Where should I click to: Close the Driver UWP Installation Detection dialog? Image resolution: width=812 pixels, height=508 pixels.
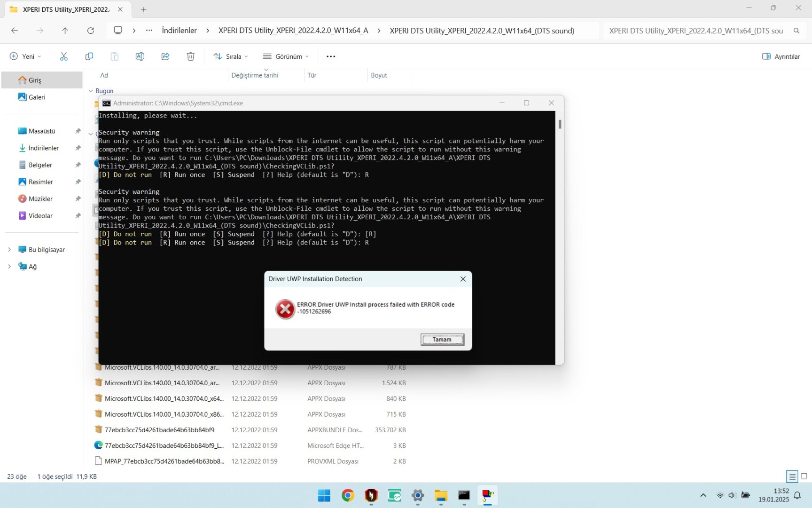point(463,279)
